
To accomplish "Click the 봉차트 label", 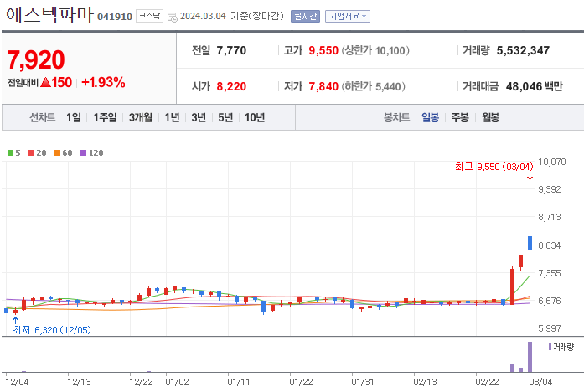I will [396, 117].
